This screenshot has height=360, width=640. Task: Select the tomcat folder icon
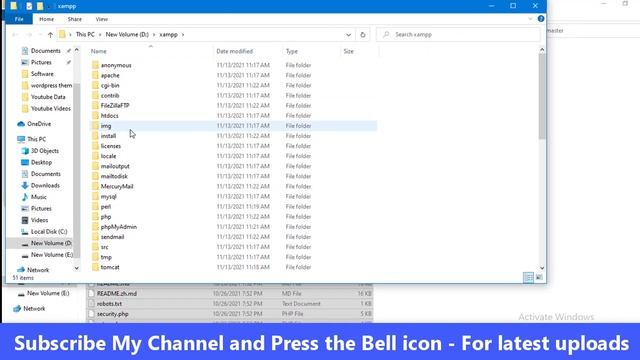(95, 267)
